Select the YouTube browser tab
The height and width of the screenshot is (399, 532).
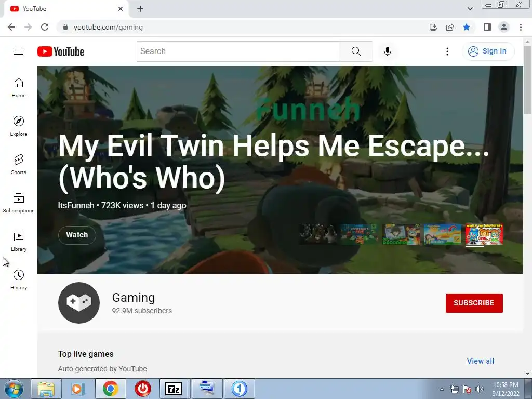66,9
